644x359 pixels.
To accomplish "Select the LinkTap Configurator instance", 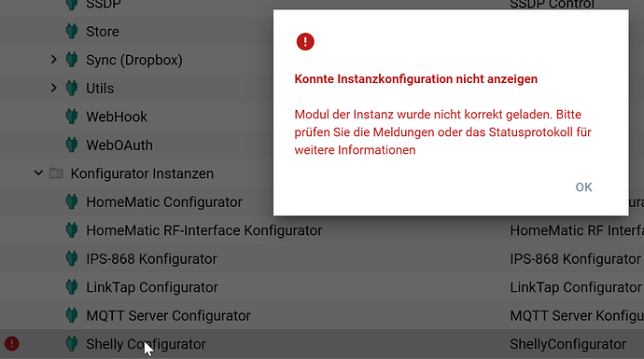I will (x=152, y=287).
